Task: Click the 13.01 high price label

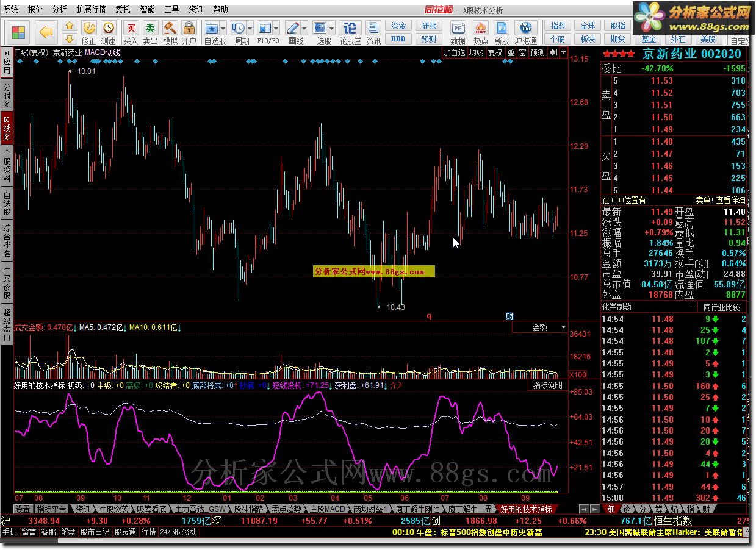Action: coord(86,71)
